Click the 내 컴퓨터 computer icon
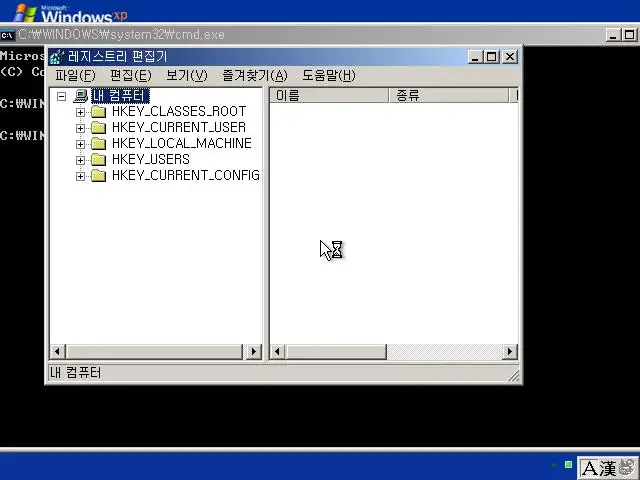 81,96
